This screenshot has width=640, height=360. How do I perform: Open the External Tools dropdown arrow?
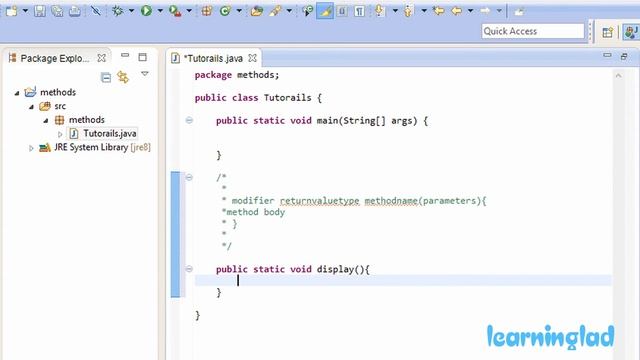189,11
